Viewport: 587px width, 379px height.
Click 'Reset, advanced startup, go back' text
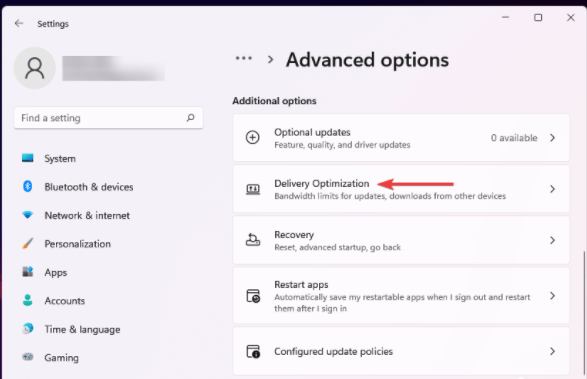(337, 247)
